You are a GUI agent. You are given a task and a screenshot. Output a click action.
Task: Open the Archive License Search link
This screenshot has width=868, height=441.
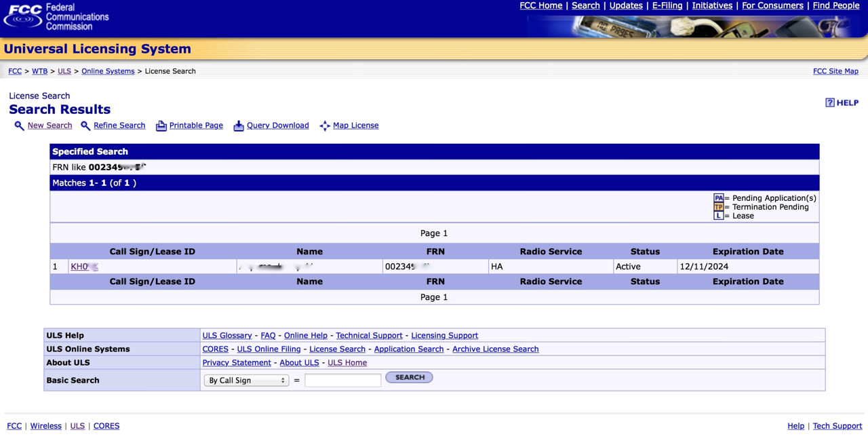pos(496,349)
